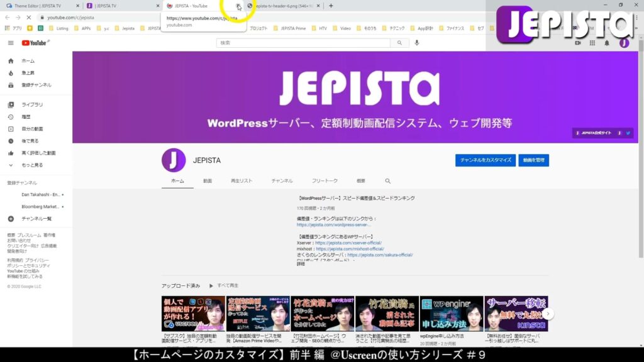Open the xserver-official link
The width and height of the screenshot is (644, 362).
[348, 243]
